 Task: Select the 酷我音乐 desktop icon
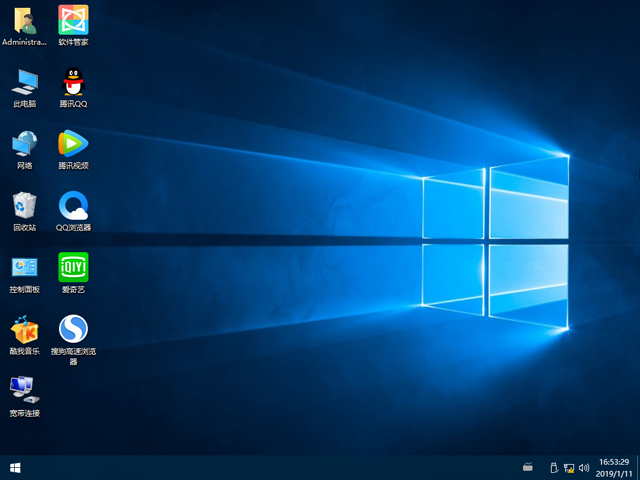pyautogui.click(x=24, y=329)
